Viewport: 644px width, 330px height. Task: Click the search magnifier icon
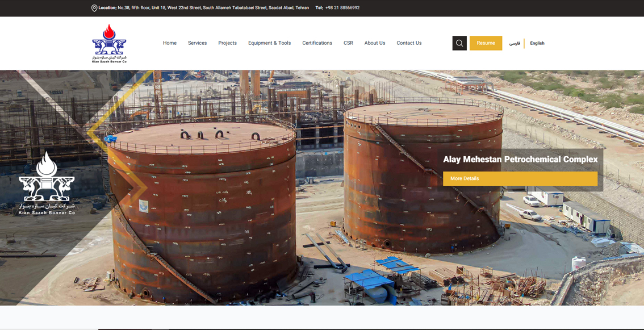click(459, 43)
